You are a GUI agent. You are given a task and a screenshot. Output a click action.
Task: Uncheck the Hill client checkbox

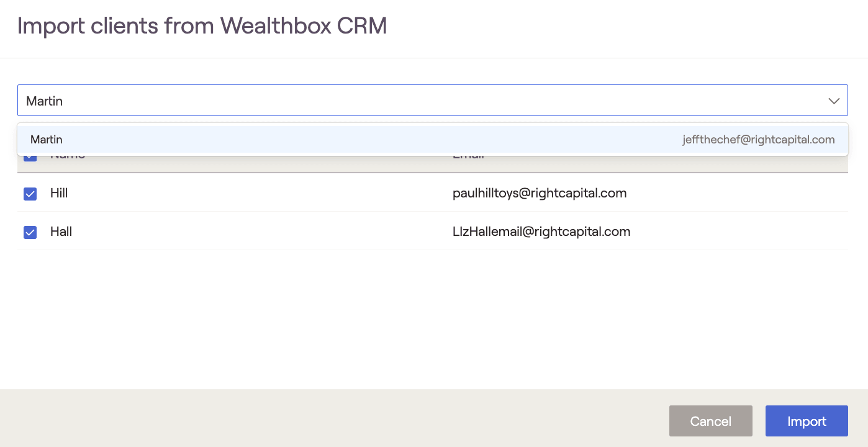coord(30,194)
